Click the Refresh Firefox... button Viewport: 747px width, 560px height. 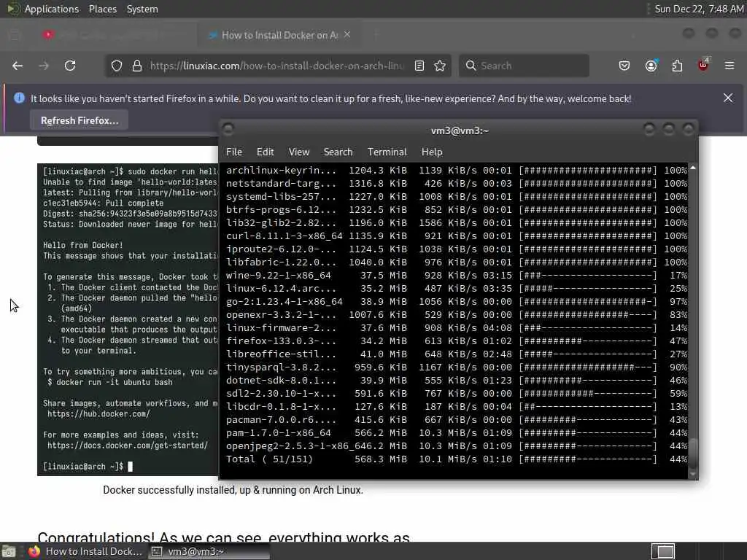[79, 120]
